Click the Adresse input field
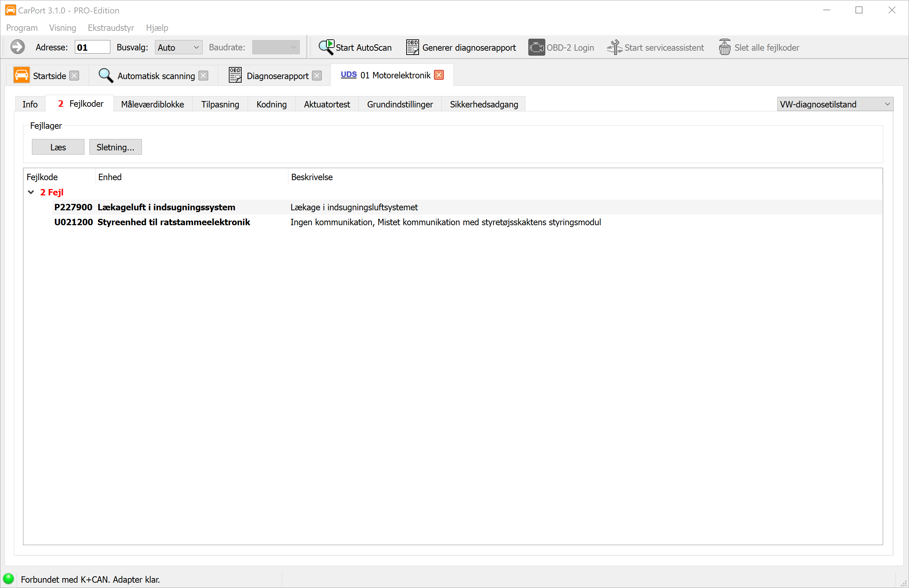This screenshot has width=909, height=588. [92, 48]
